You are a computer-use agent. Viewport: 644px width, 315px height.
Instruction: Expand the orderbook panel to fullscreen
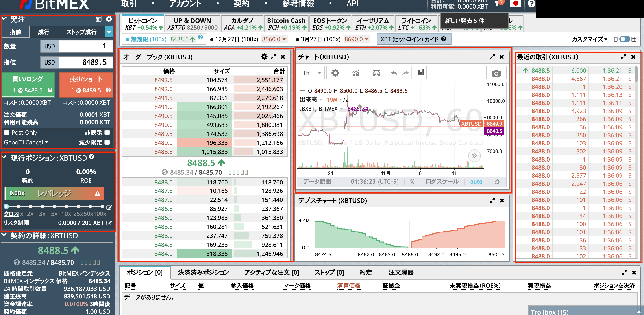click(274, 57)
